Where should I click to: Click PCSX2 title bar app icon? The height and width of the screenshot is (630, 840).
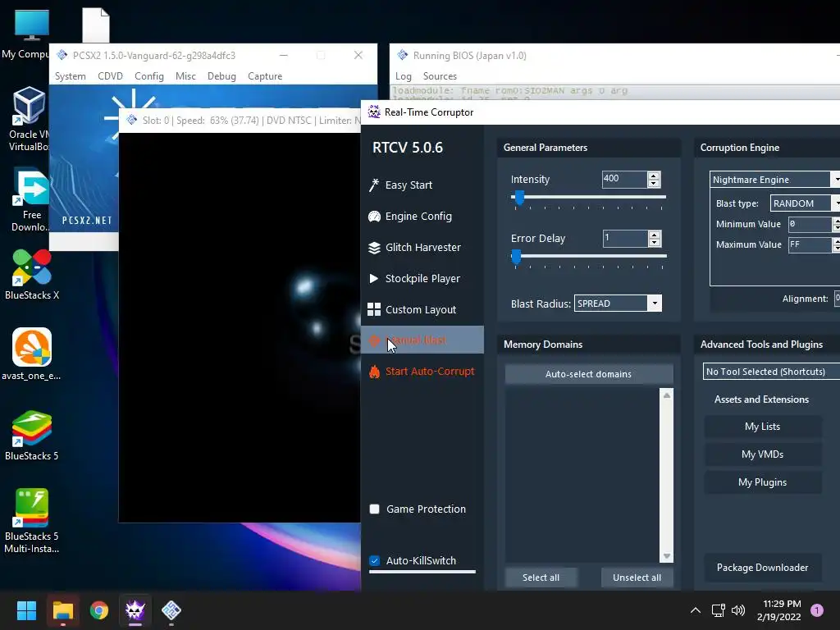tap(62, 55)
